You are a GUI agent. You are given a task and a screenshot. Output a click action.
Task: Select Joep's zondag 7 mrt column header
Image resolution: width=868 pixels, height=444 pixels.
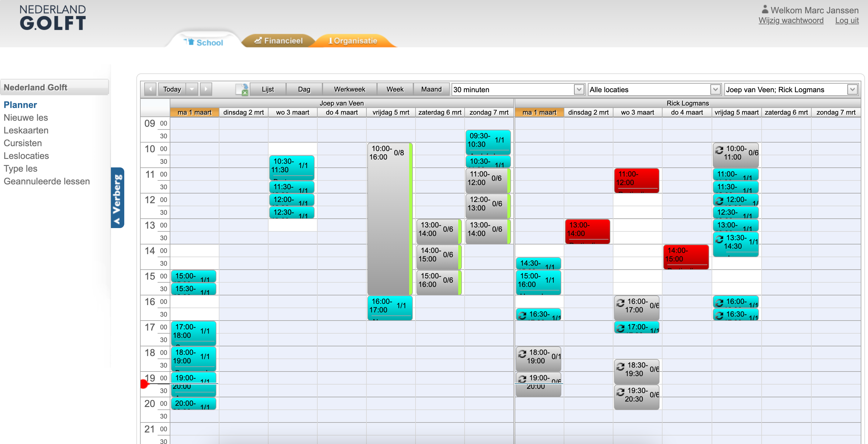[x=489, y=112]
